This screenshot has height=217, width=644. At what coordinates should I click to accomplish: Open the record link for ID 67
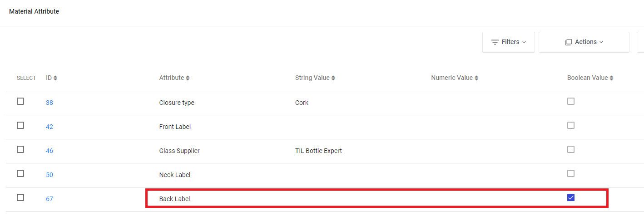coord(50,199)
